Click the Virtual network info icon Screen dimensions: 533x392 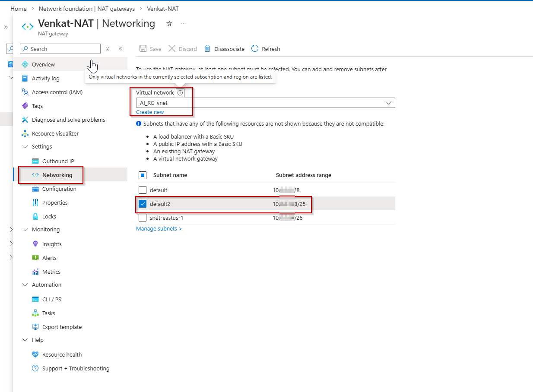click(180, 92)
